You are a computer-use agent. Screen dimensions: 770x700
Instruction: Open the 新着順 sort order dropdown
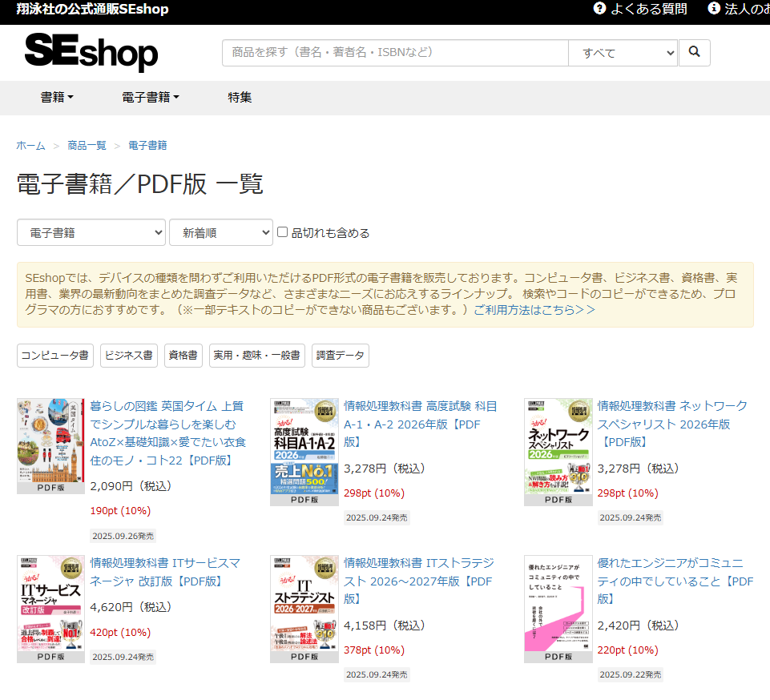click(221, 232)
